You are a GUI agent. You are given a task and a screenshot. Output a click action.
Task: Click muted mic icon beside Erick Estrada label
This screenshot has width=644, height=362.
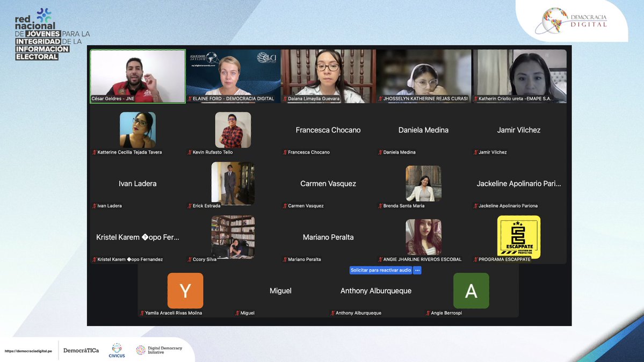tap(190, 206)
